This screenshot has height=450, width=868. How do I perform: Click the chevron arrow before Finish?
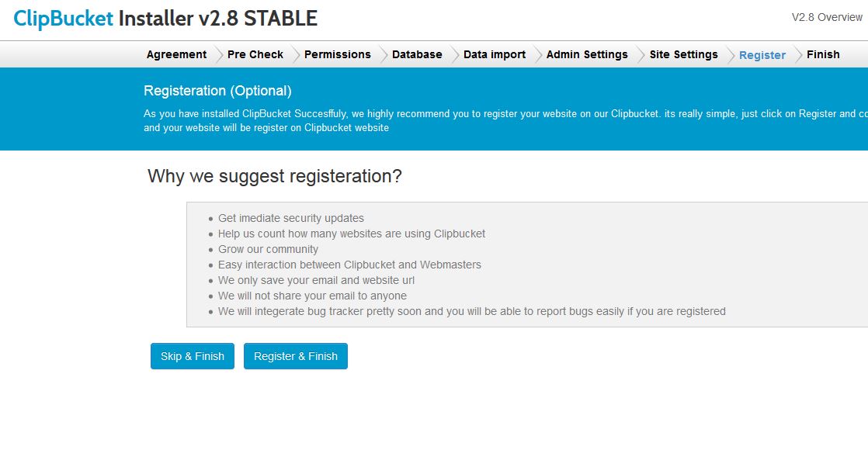pyautogui.click(x=797, y=54)
